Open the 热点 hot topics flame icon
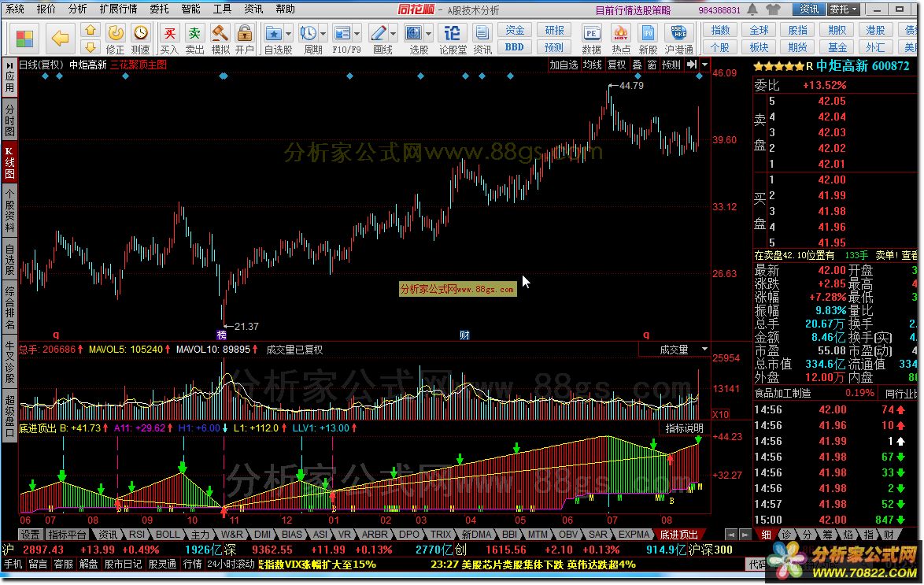This screenshot has width=924, height=585. (620, 39)
